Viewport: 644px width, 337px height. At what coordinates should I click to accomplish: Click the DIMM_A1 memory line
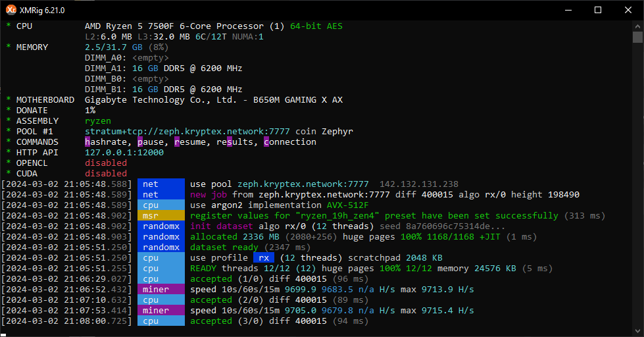click(x=163, y=68)
